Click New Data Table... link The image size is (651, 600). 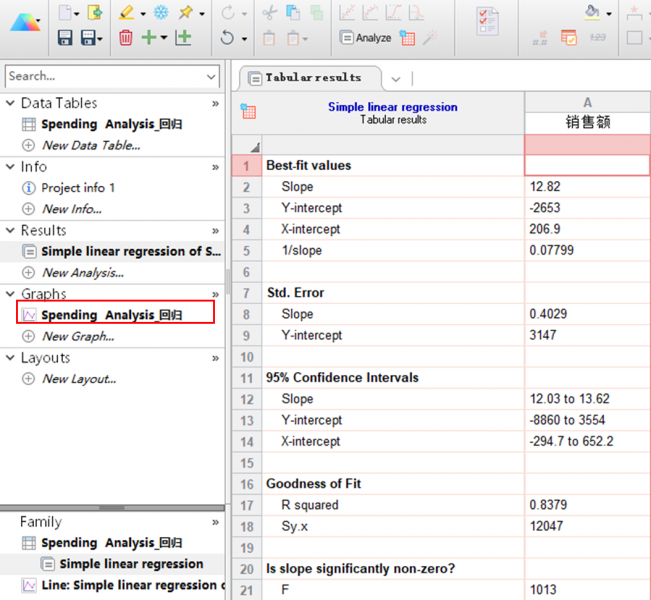[90, 145]
